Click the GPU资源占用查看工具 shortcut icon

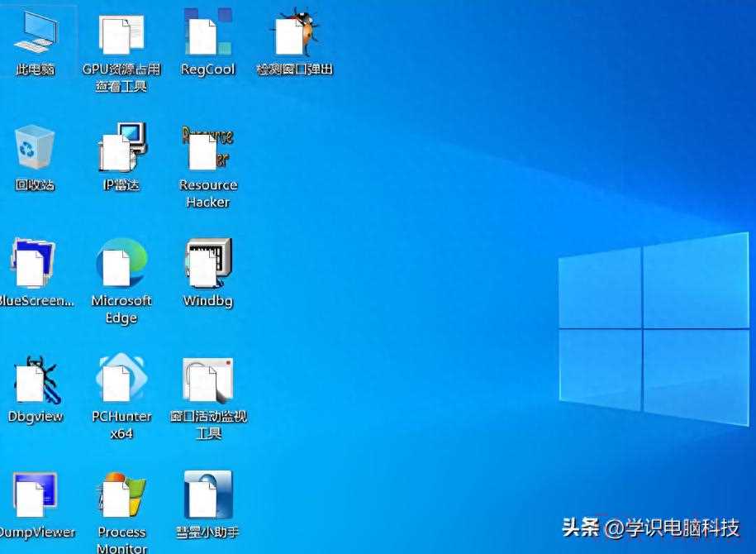(121, 36)
